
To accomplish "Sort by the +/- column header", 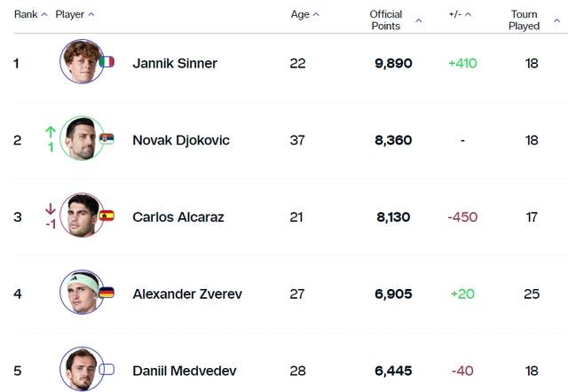I will (460, 14).
